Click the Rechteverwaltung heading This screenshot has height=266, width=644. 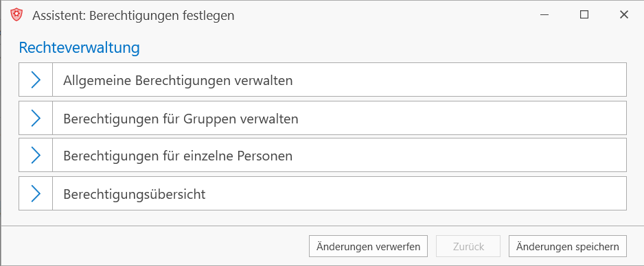[79, 48]
